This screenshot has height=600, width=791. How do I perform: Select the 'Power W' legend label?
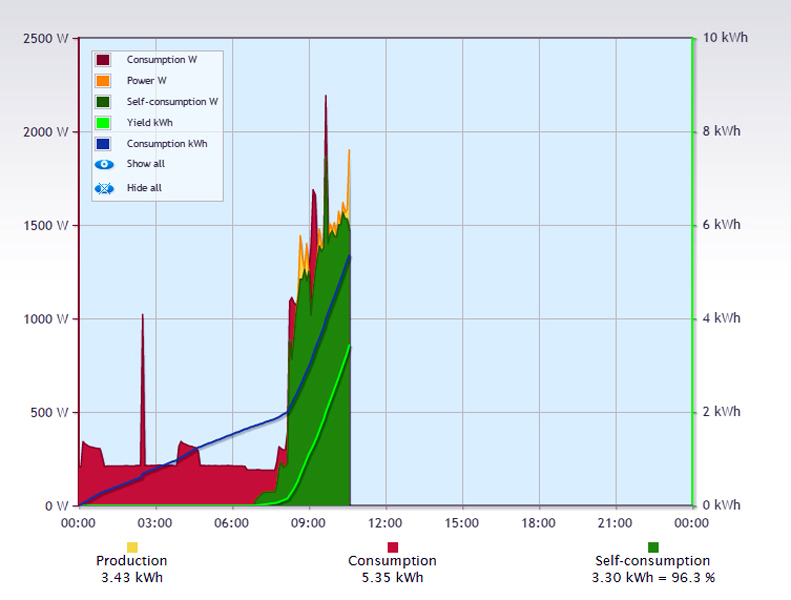146,81
